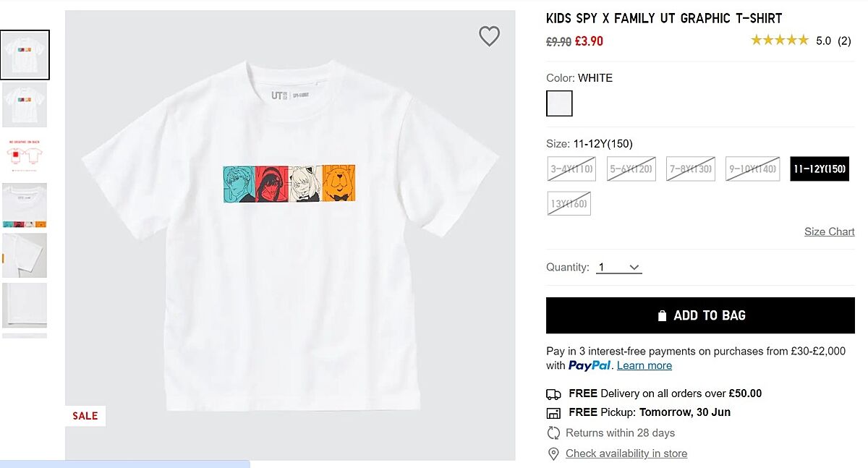View the folded sleeve thumbnail

25,255
